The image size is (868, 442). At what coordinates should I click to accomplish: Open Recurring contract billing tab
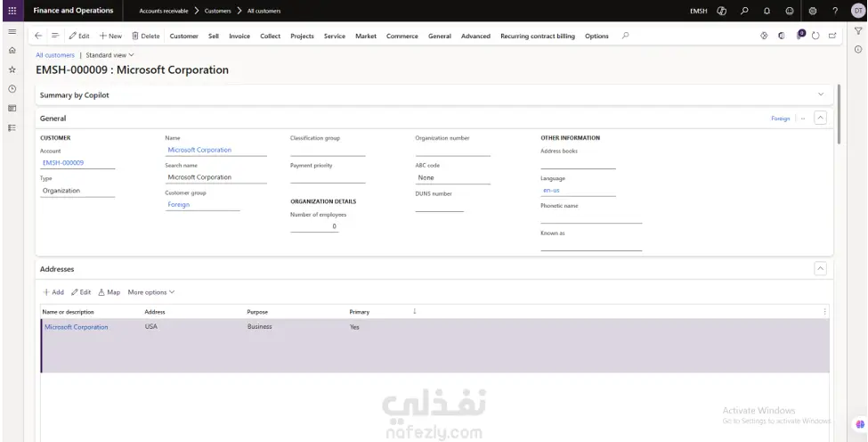click(538, 36)
